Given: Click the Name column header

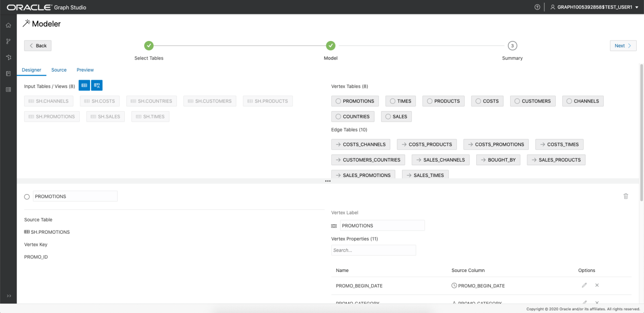Looking at the screenshot, I should point(343,270).
